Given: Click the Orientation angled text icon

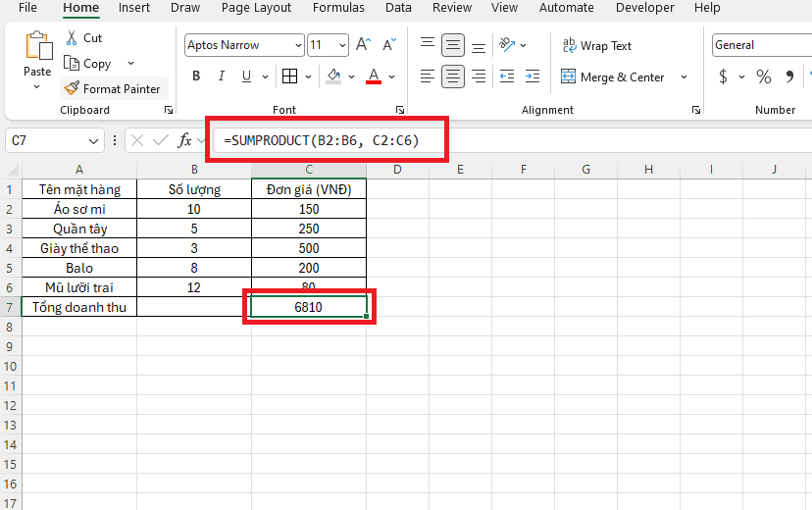Looking at the screenshot, I should pyautogui.click(x=506, y=45).
